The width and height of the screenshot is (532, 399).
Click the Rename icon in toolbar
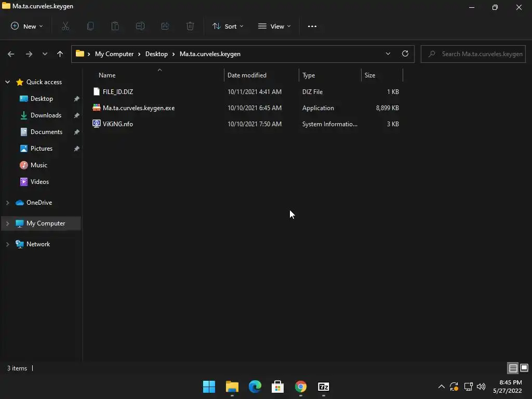coord(140,26)
